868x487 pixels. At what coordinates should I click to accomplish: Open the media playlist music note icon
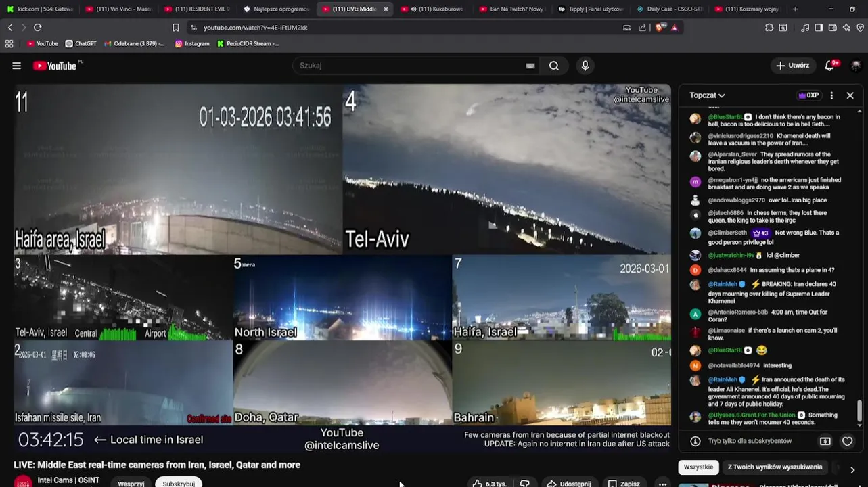[x=805, y=28]
